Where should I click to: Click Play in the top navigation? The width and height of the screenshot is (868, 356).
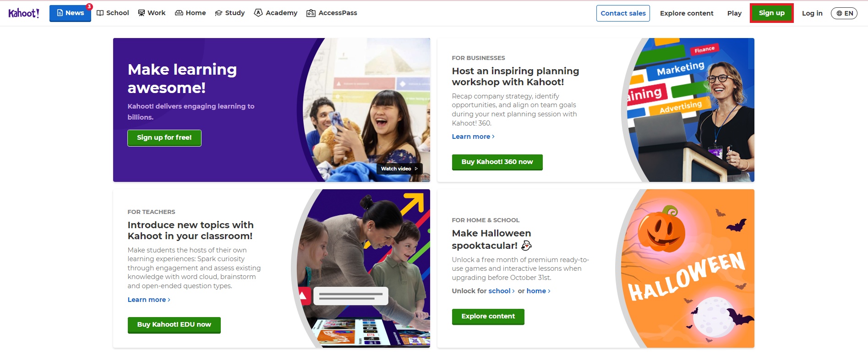tap(734, 13)
